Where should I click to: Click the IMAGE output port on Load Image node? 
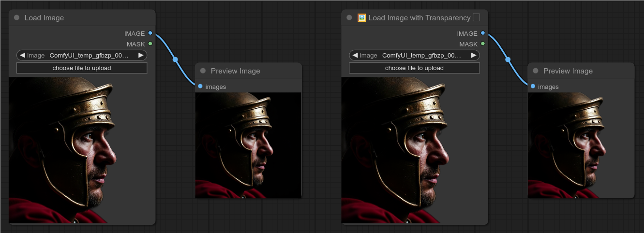150,33
